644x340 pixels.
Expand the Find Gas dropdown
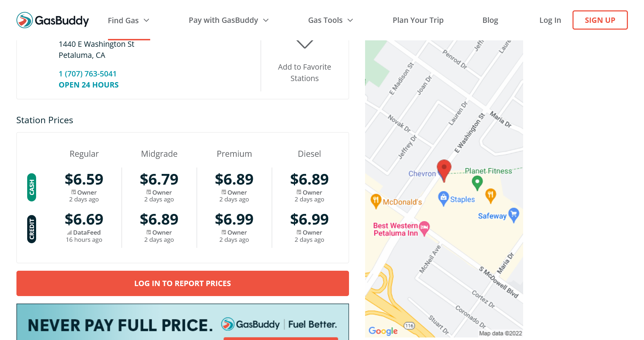coord(128,20)
